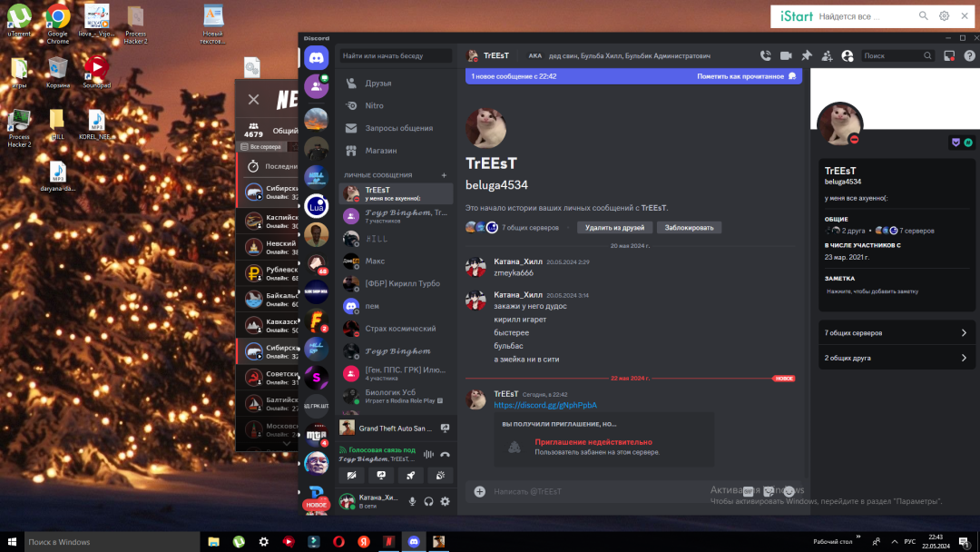Create a new DM with the plus icon
The height and width of the screenshot is (552, 980).
(444, 175)
